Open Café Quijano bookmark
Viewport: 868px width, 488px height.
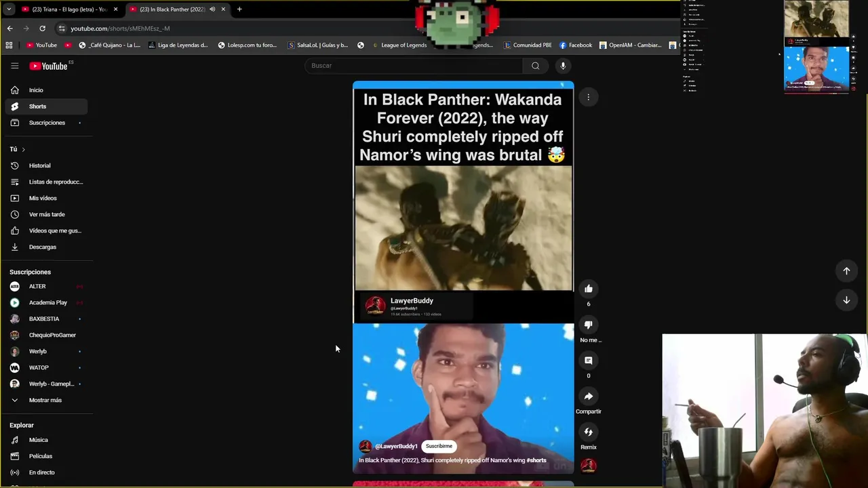(109, 45)
